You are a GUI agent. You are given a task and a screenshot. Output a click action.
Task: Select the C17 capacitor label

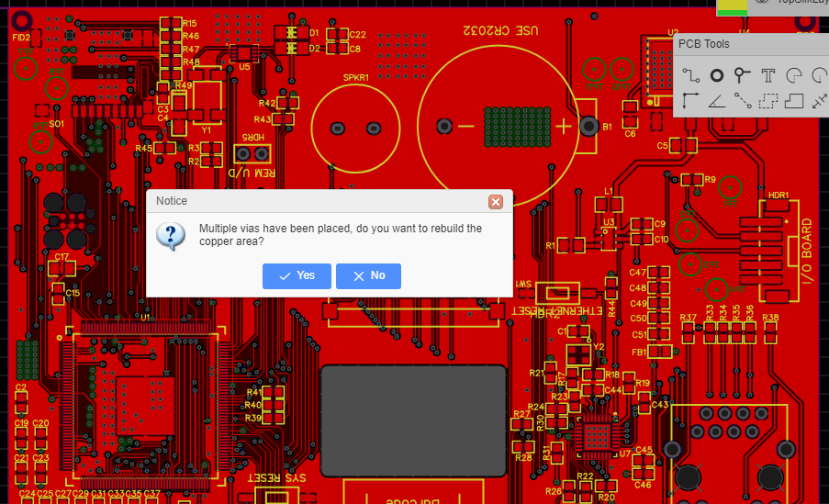coord(62,257)
